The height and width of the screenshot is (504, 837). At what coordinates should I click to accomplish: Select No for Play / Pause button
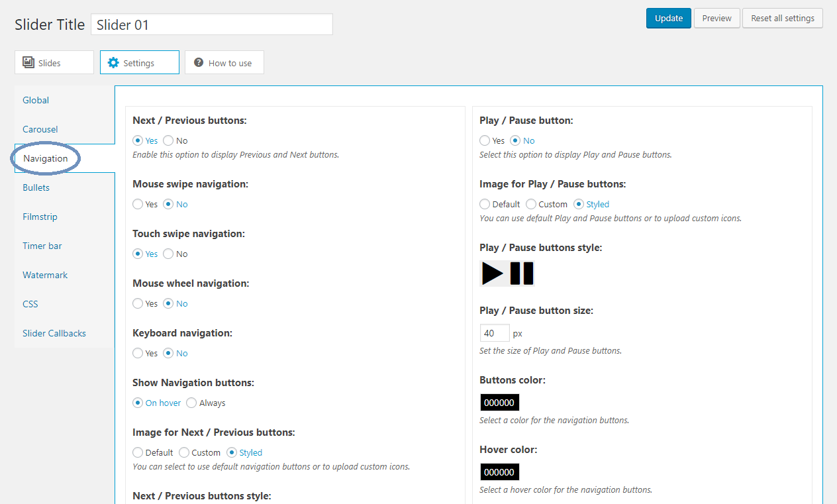[x=515, y=140]
